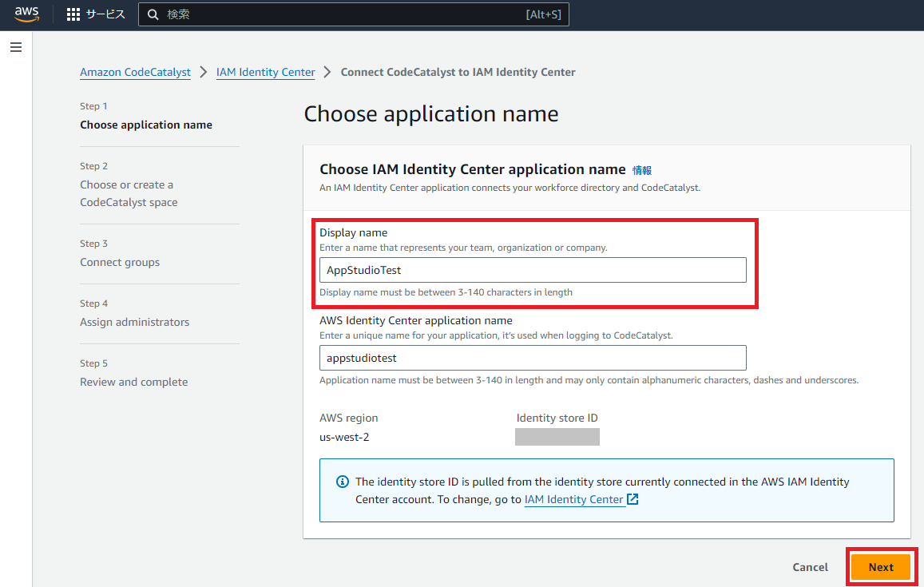This screenshot has height=587, width=924.
Task: Click the us-west-2 region value
Action: (x=344, y=438)
